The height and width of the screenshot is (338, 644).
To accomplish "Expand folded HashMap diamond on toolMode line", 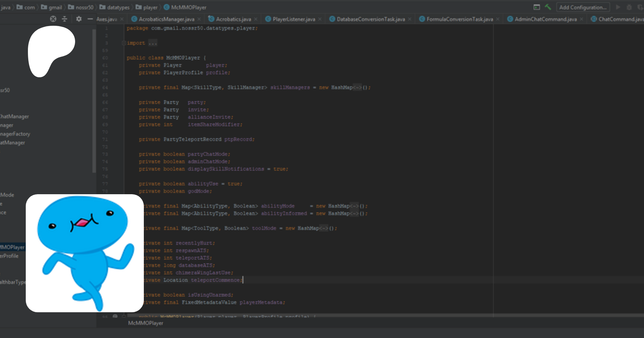I will tap(323, 228).
